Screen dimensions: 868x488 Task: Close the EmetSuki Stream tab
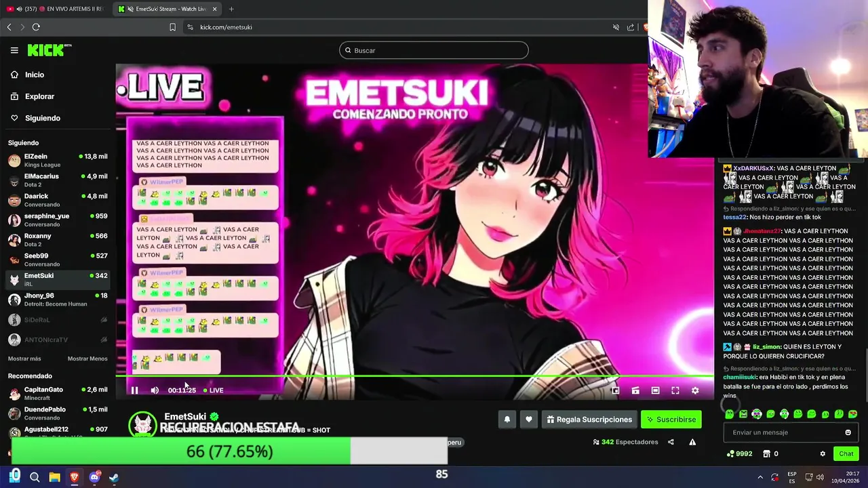215,9
